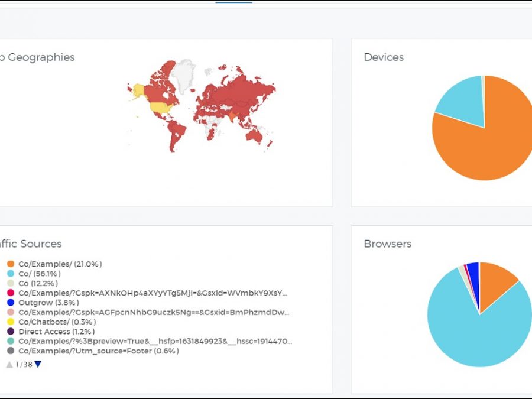Toggle the Co/ (56.1%) legend entry

[39, 274]
